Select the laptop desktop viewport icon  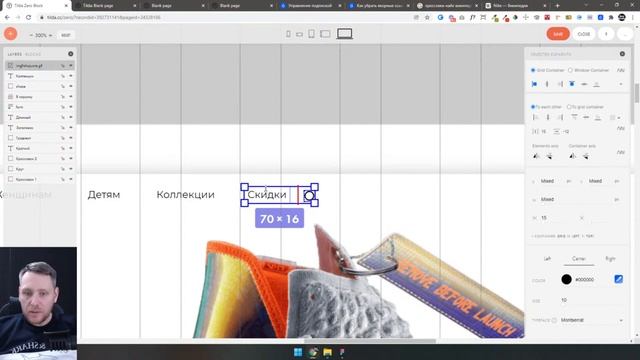pyautogui.click(x=344, y=34)
